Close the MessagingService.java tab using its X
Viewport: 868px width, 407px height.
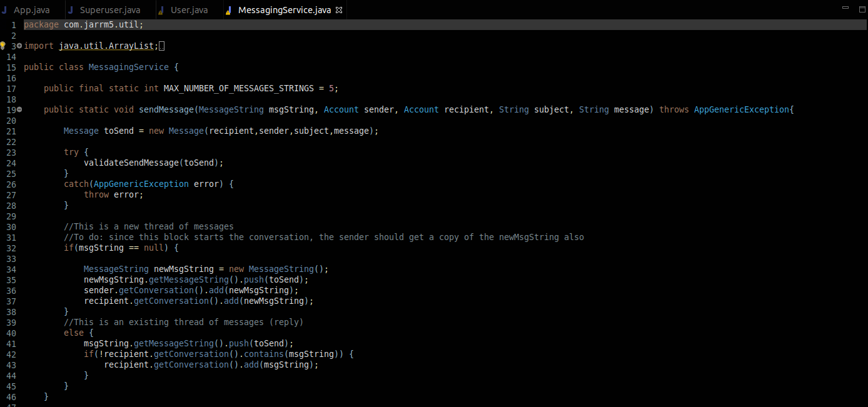click(x=339, y=11)
